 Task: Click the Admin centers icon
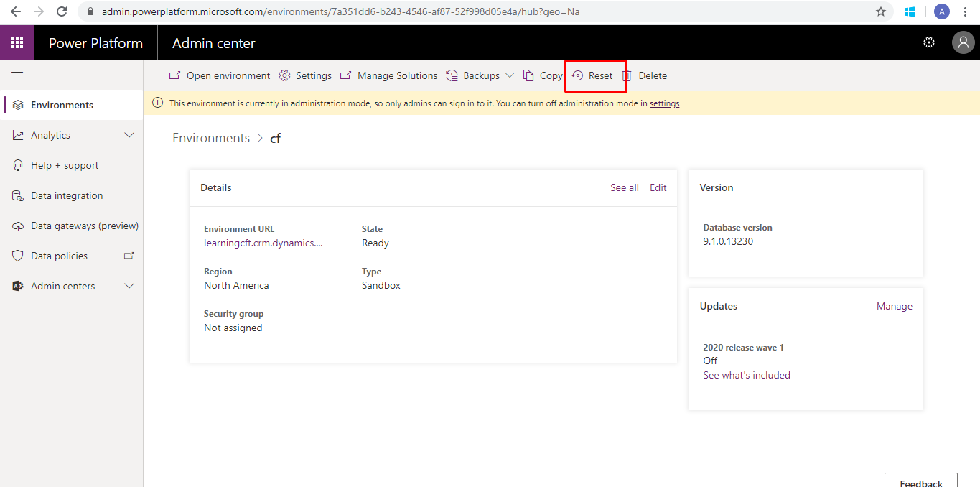tap(18, 286)
